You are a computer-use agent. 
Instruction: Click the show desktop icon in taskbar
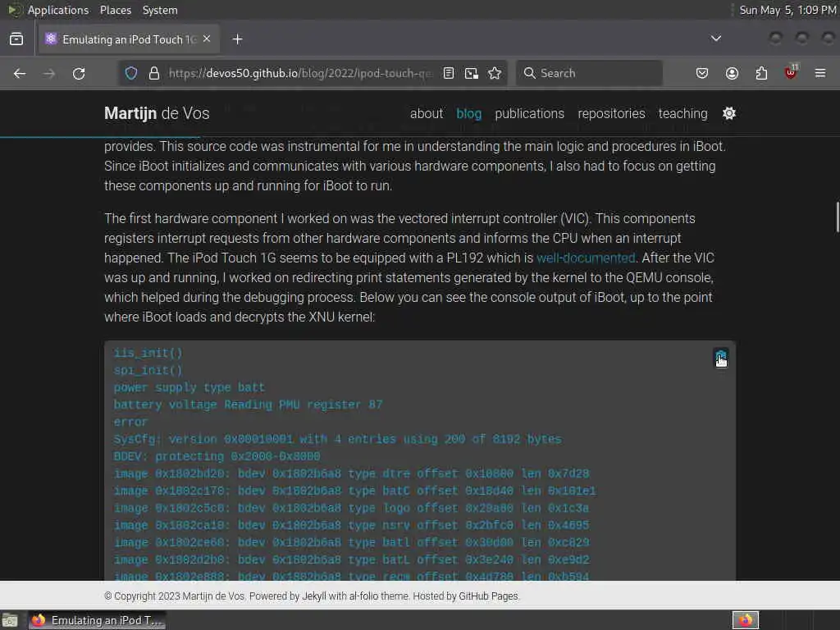(x=10, y=620)
